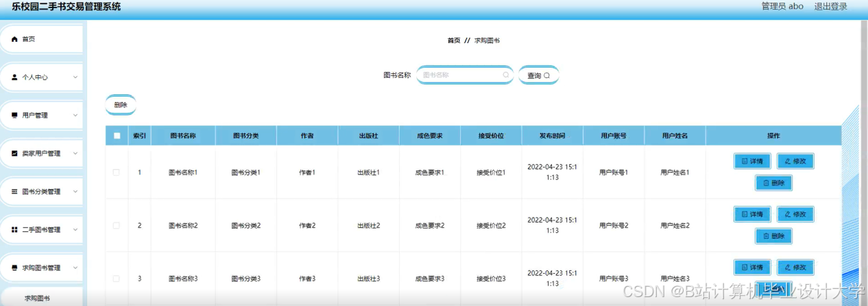The image size is (868, 306).
Task: Click the 图书名称 column header
Action: 183,136
